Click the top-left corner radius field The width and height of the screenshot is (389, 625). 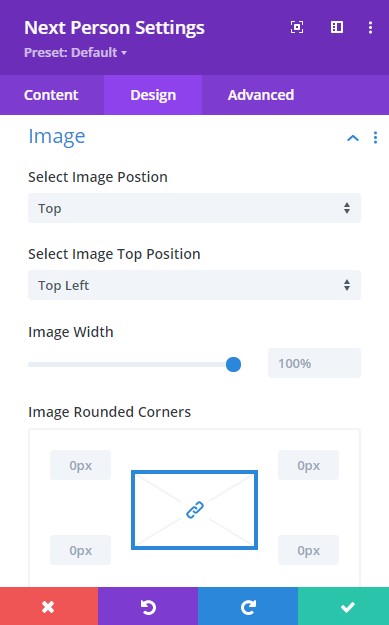pos(81,465)
